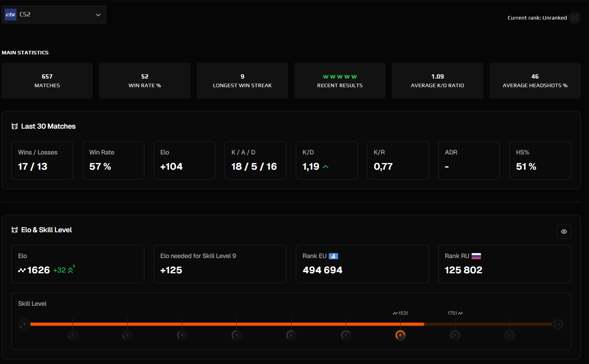Click the EU flag next to Rank EU
The width and height of the screenshot is (589, 364).
point(333,256)
